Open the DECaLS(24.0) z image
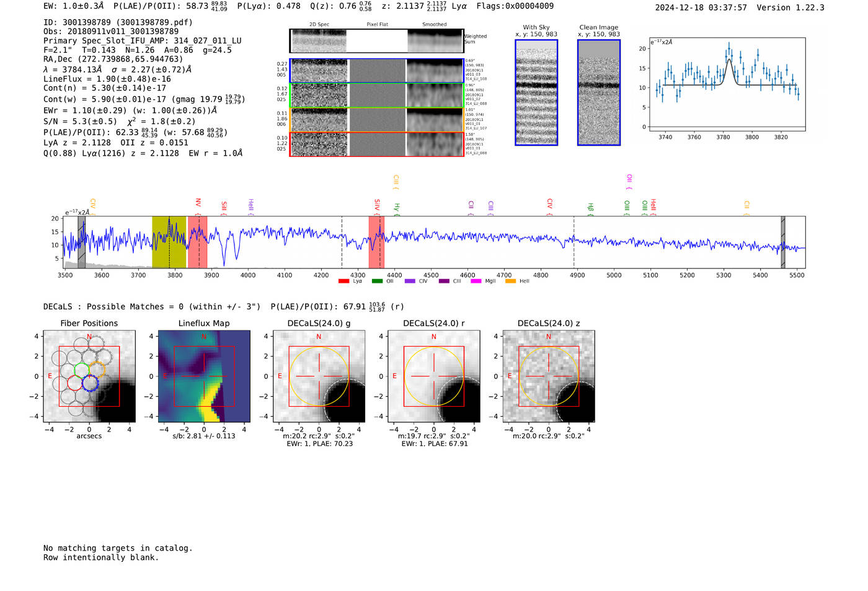The image size is (868, 591). pyautogui.click(x=549, y=376)
